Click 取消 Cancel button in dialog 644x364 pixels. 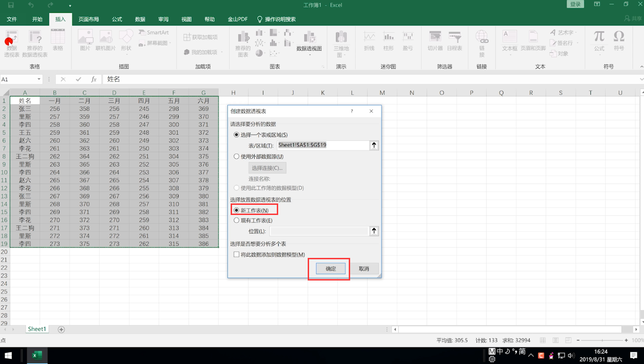click(364, 269)
